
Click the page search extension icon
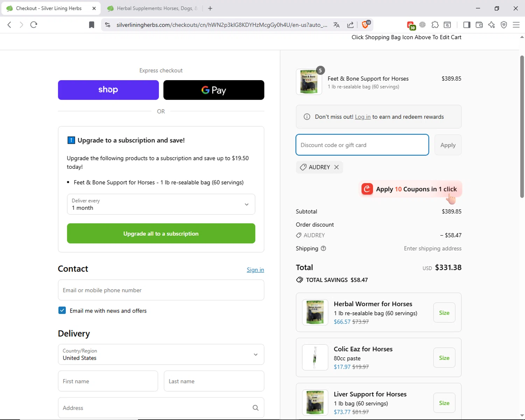447,24
